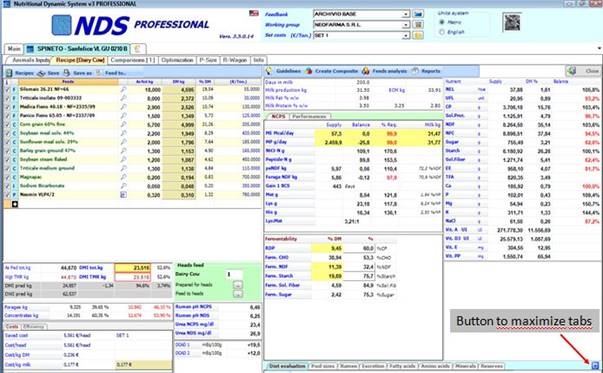Open the Guidelines lightbulb icon

tap(269, 71)
